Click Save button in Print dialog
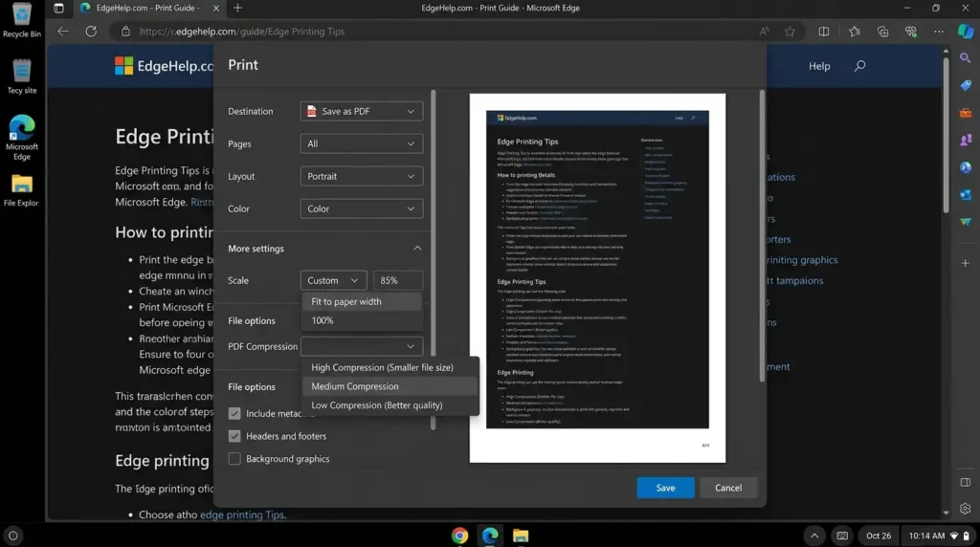The image size is (980, 547). [666, 488]
